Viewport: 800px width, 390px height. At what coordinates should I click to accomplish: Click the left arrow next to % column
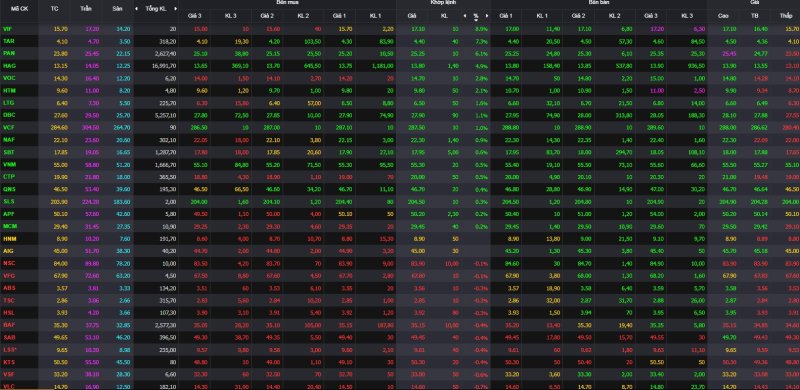point(464,16)
